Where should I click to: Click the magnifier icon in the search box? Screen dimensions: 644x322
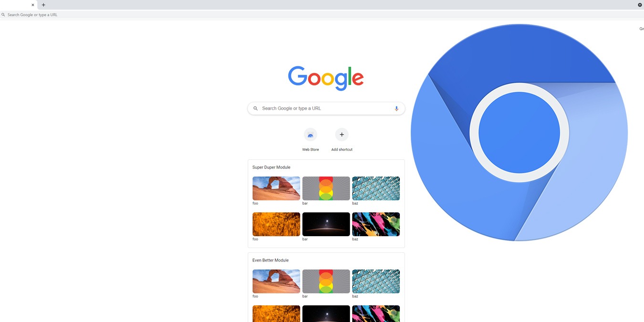click(x=255, y=108)
